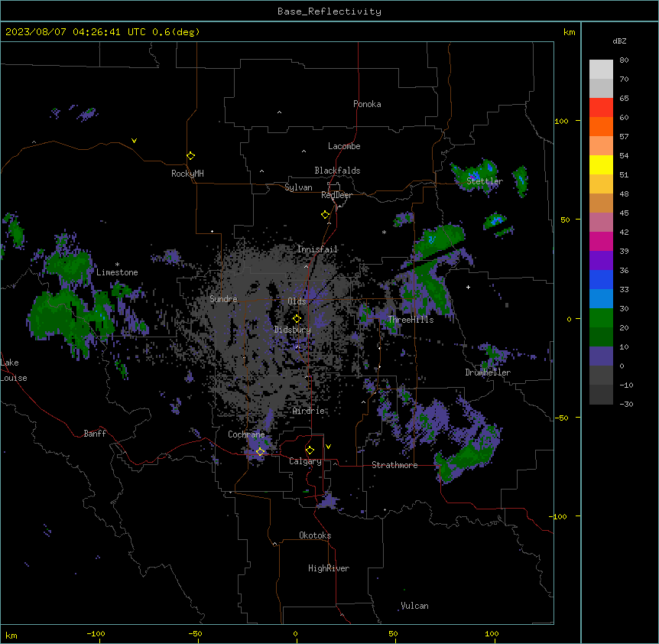Click the green storm cell over Stettler

pyautogui.click(x=475, y=176)
